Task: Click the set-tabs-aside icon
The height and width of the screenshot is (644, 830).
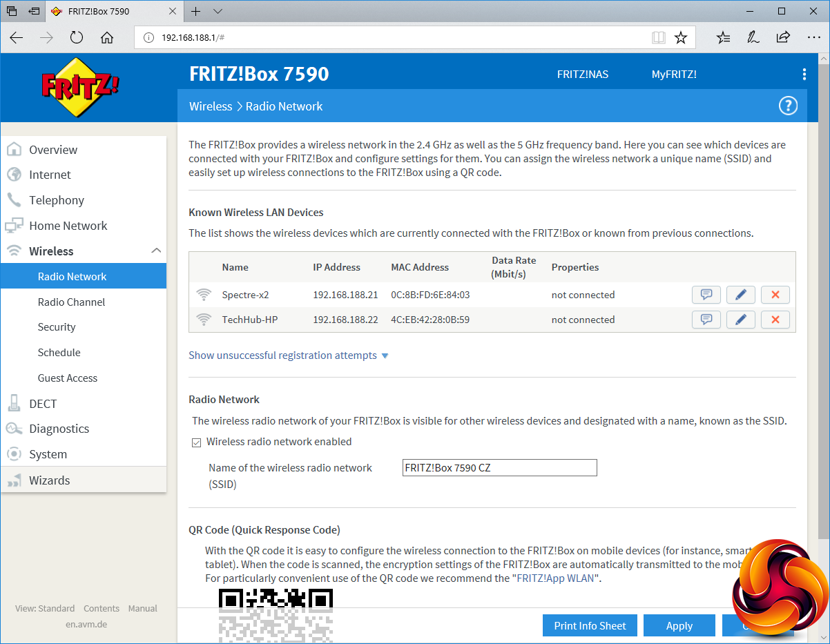Action: [x=33, y=11]
